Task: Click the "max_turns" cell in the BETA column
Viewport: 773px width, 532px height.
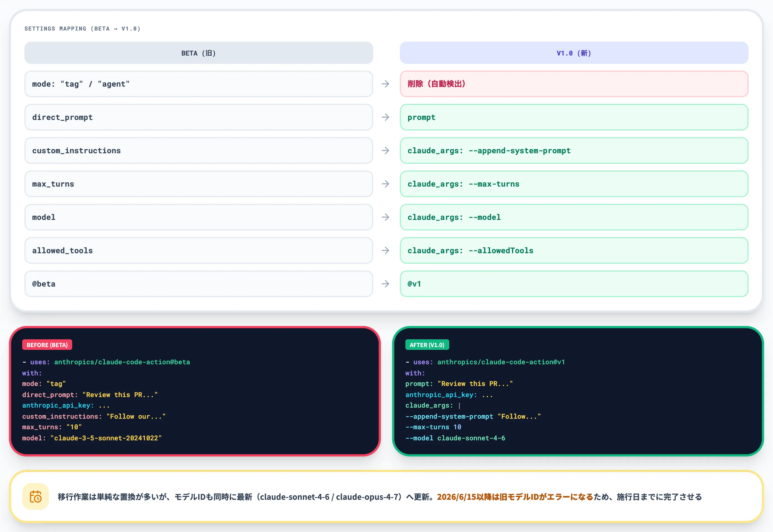Action: [199, 184]
